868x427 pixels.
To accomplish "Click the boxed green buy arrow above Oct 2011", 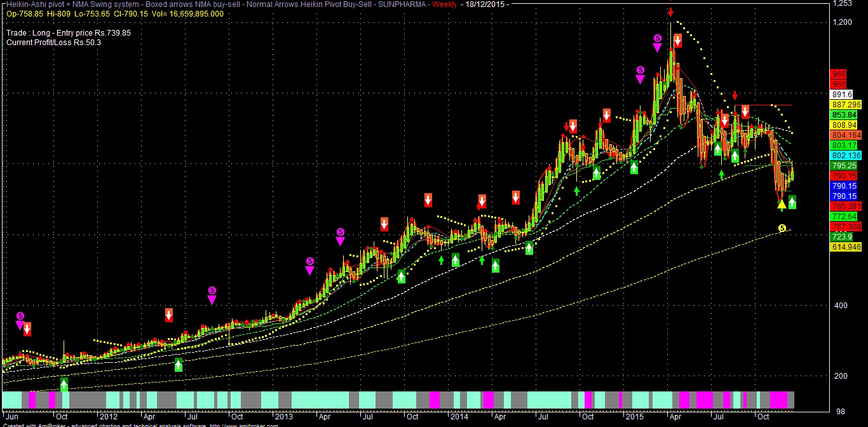I will [x=64, y=384].
